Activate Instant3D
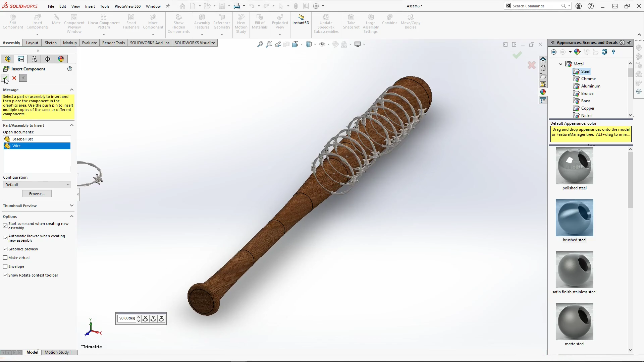This screenshot has width=644, height=362. coord(301,20)
